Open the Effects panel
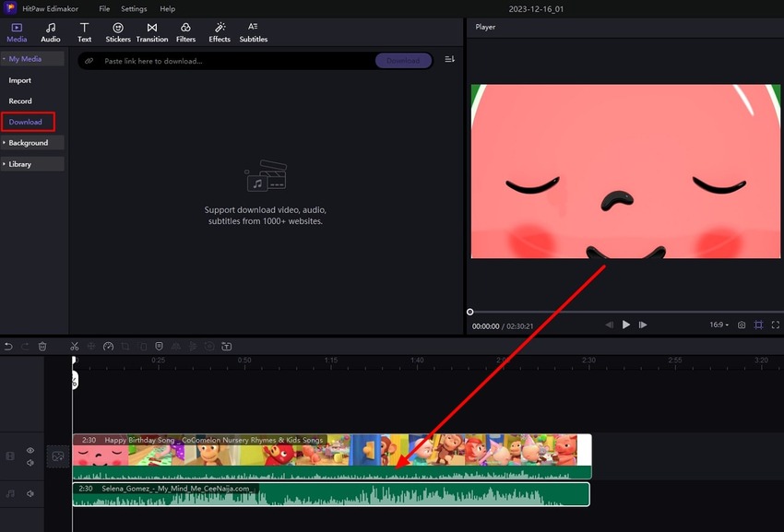 click(x=220, y=32)
